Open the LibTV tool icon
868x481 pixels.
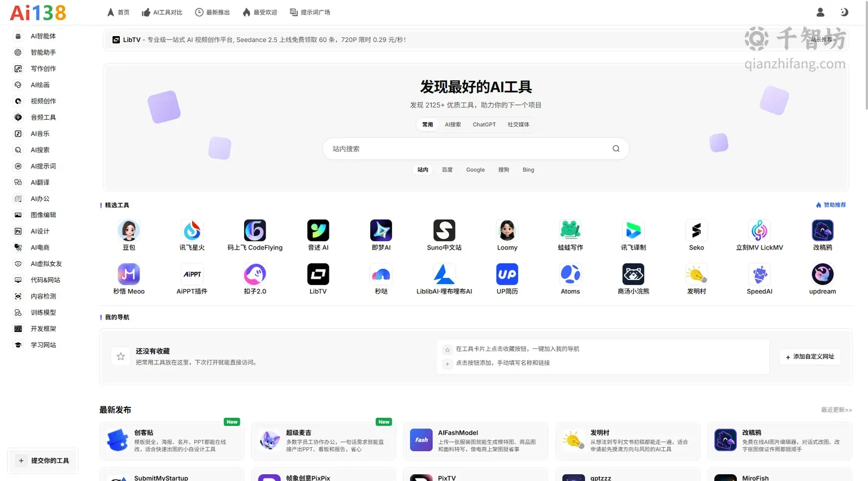pos(318,274)
